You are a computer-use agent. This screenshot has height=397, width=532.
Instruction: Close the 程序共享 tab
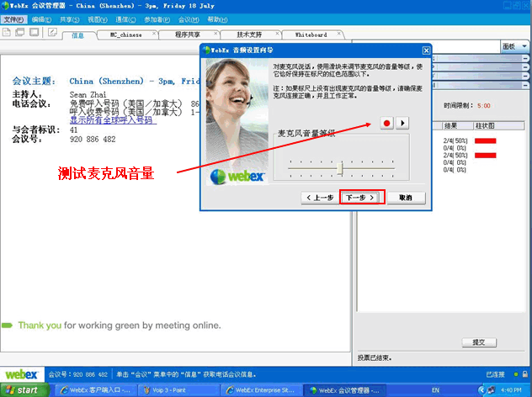pyautogui.click(x=215, y=34)
